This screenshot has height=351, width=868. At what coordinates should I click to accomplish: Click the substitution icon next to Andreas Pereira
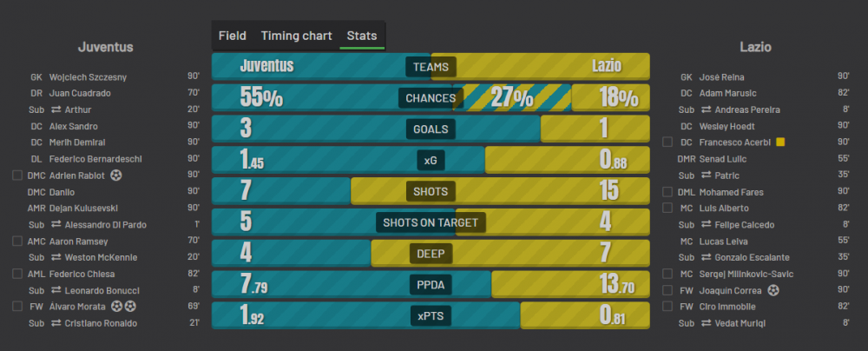pos(706,109)
